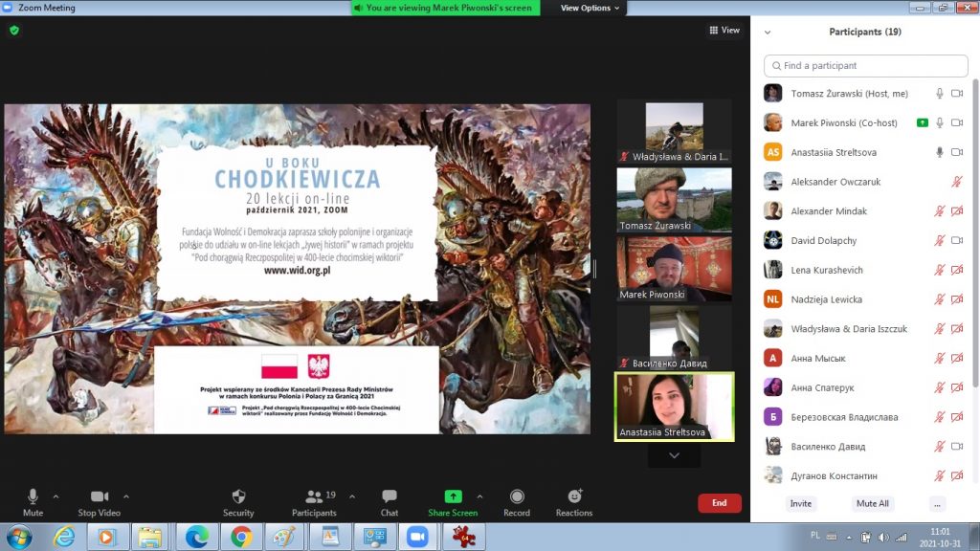Start recording with the Record icon
Viewport: 980px width, 551px height.
[x=517, y=497]
